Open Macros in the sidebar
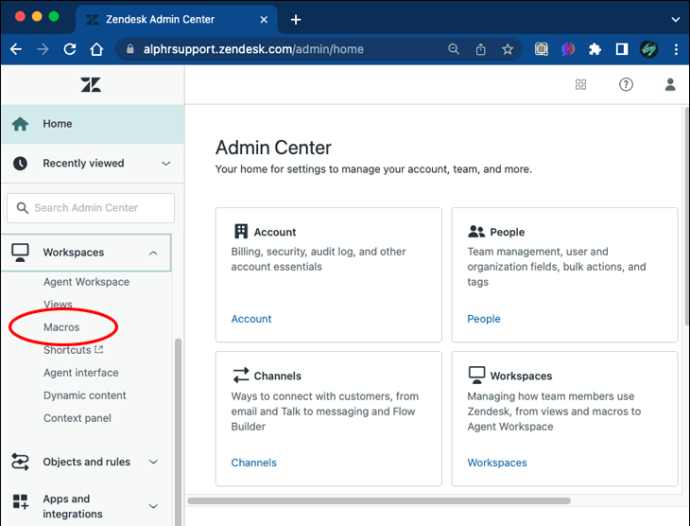 [62, 327]
